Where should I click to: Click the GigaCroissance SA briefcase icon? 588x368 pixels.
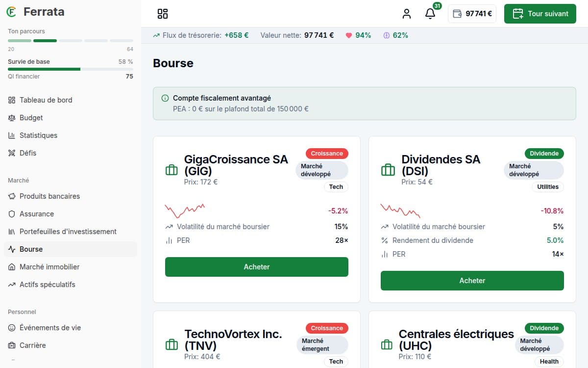coord(171,170)
